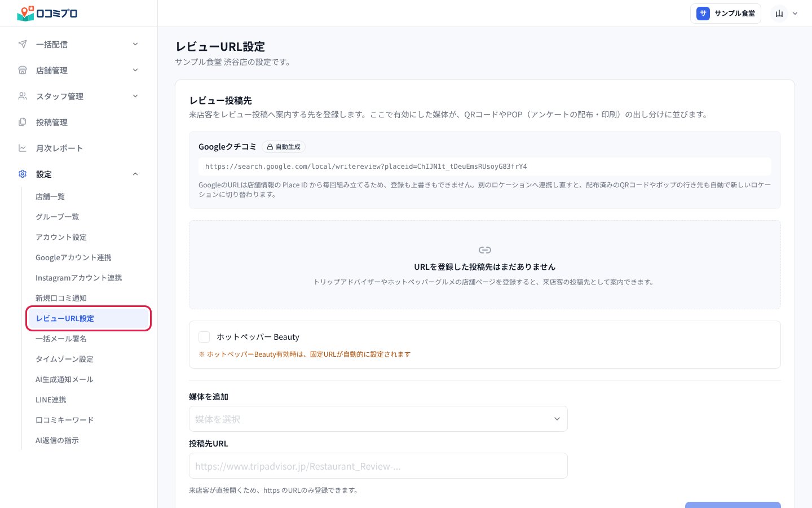Click the Google review URL field
Screen dimensions: 812x508
(485, 167)
